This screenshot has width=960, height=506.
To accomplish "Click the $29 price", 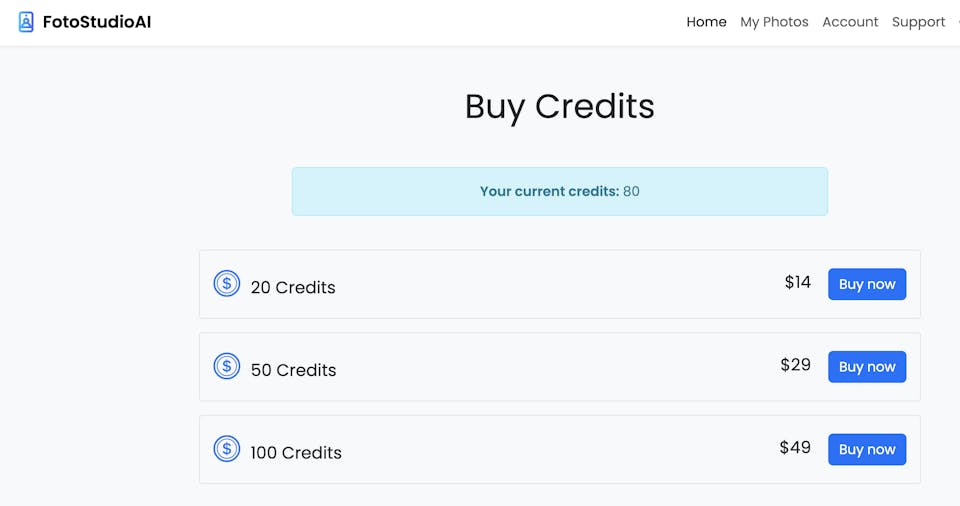I will [796, 365].
